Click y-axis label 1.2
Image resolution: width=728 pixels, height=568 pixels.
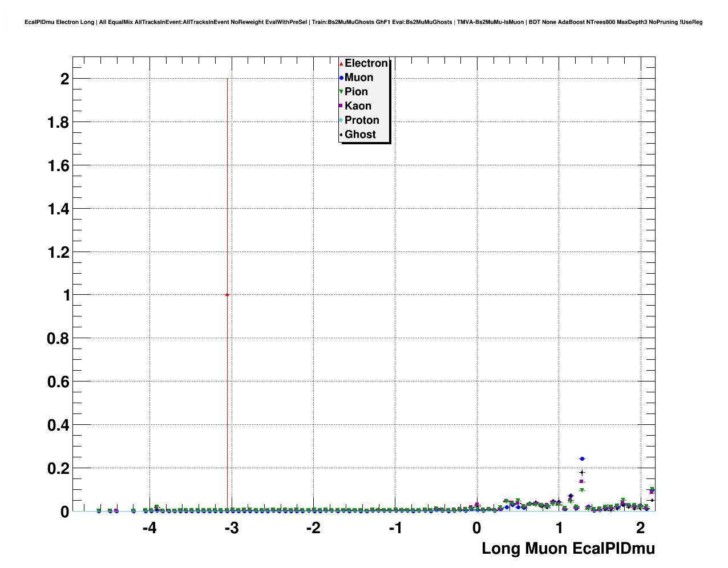[x=58, y=253]
